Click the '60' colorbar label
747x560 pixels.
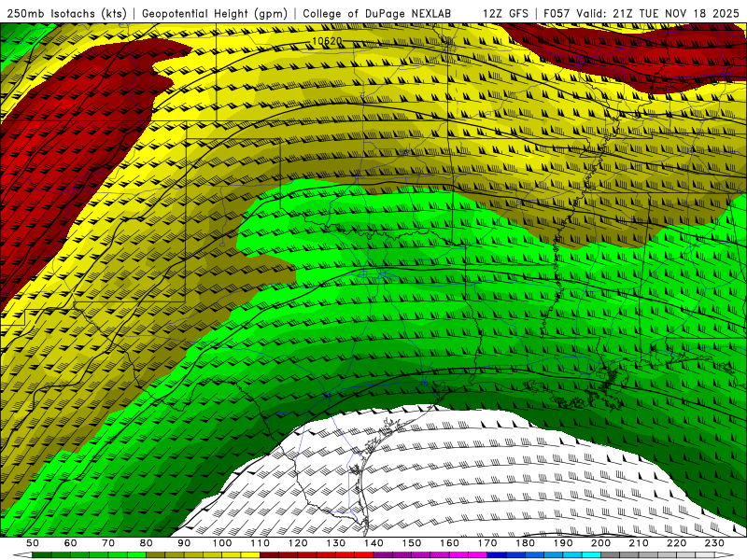[71, 543]
